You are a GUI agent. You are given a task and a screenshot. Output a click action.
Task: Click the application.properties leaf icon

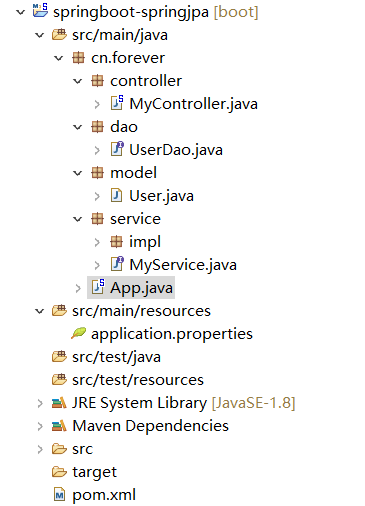pos(78,333)
